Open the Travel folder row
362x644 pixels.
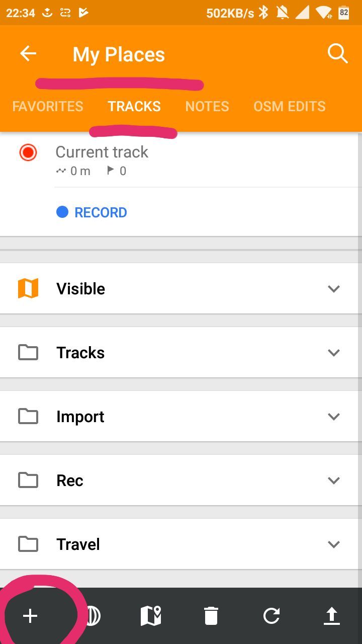(181, 544)
